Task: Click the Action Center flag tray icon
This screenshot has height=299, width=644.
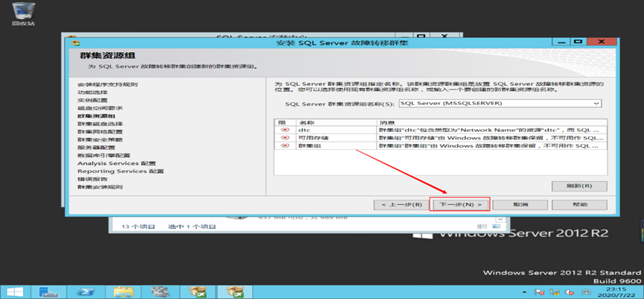Action: pos(540,292)
